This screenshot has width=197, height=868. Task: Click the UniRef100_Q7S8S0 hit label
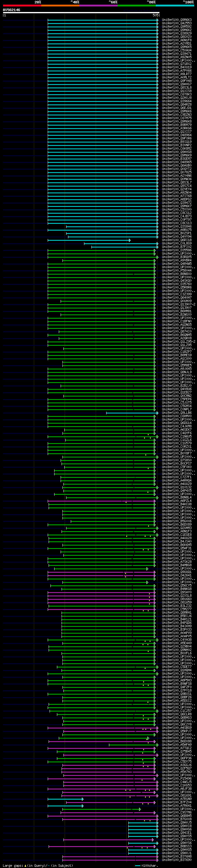tap(176, 460)
